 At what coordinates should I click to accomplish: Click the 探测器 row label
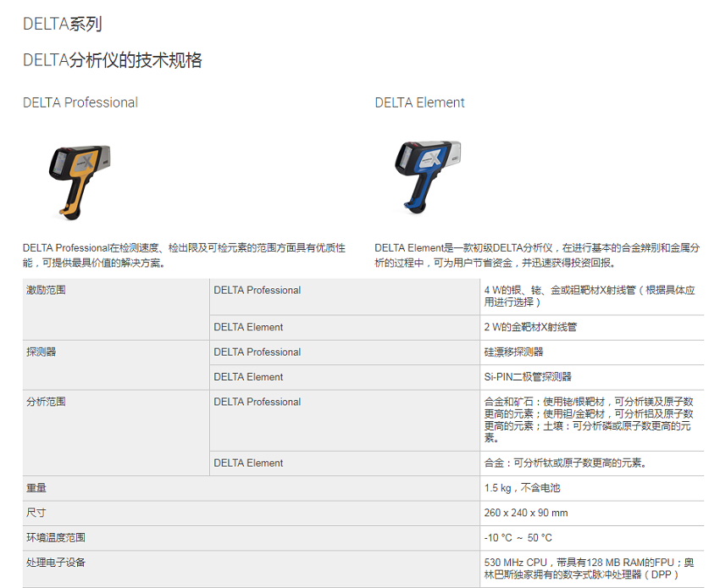coord(42,352)
